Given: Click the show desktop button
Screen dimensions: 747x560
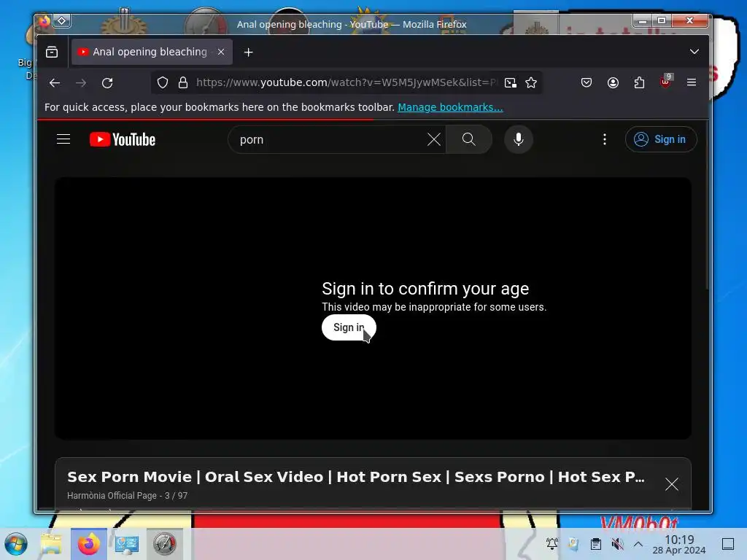Looking at the screenshot, I should [x=728, y=544].
